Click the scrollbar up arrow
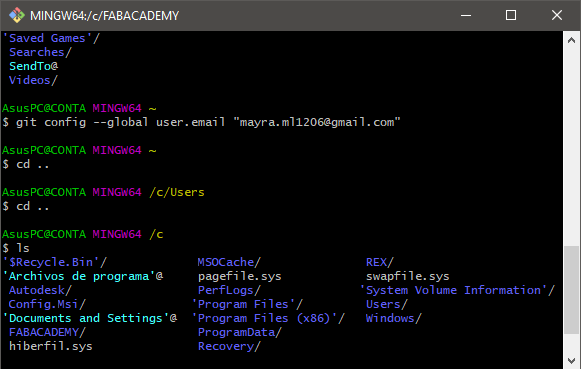581x369 pixels. pyautogui.click(x=571, y=40)
